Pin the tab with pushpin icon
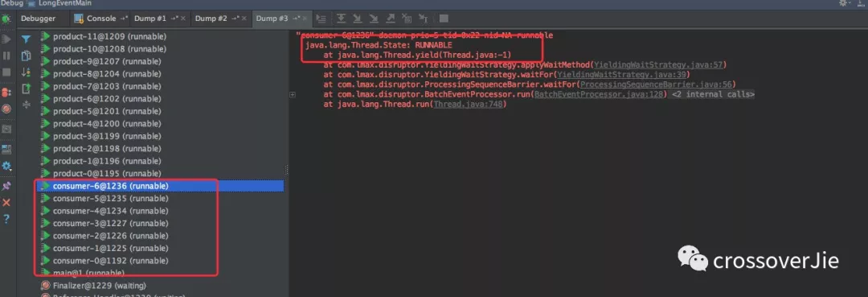Viewport: 868px width, 297px height. tap(6, 186)
